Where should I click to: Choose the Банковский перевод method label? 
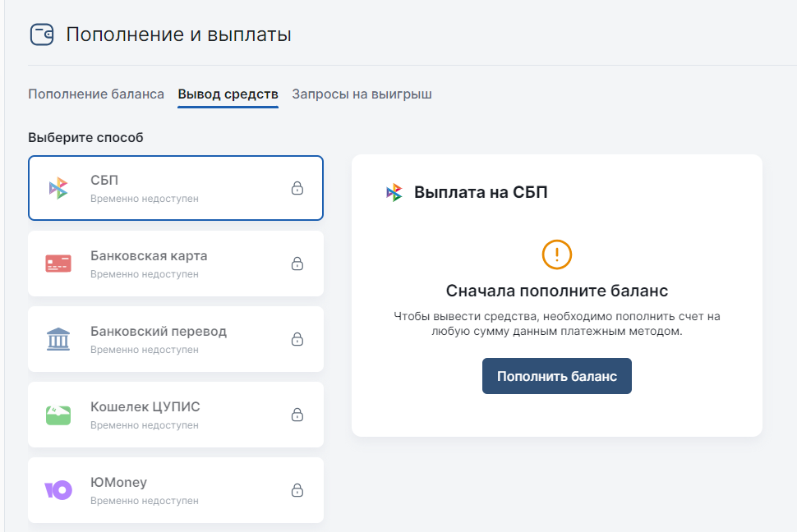click(x=159, y=332)
